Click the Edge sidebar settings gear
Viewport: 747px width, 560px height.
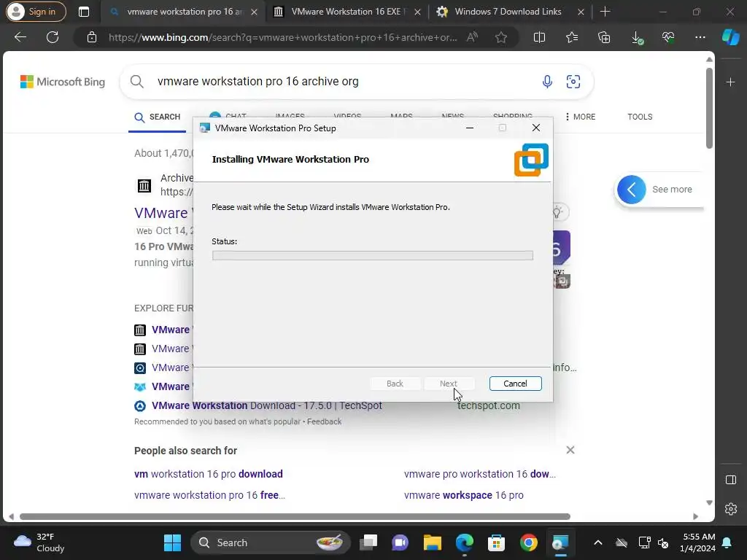[x=731, y=509]
